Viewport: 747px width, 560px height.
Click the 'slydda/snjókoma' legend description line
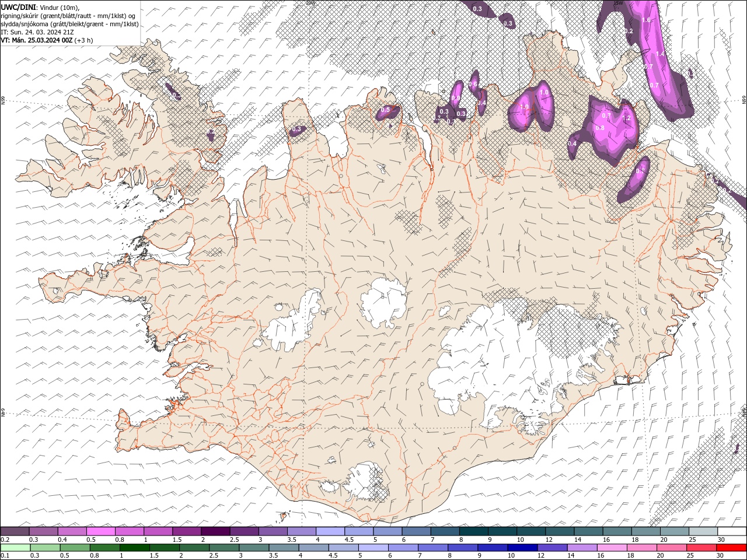(70, 24)
